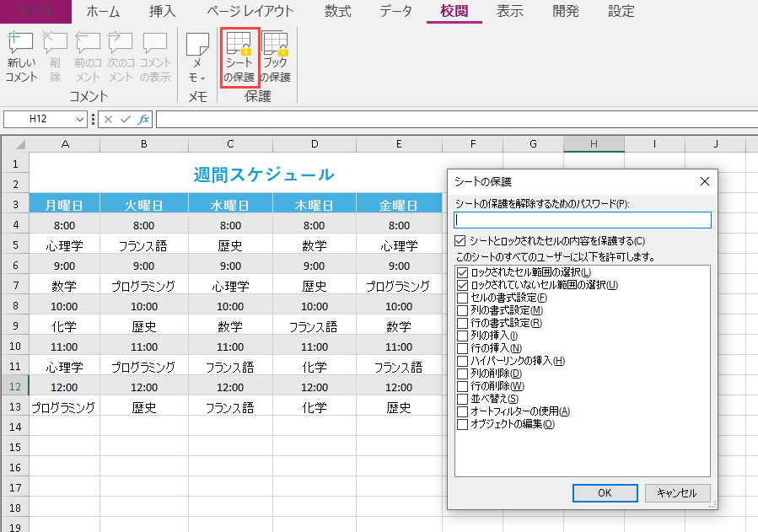The image size is (758, 532).
Task: Click the formula bar cancel X icon
Action: (109, 120)
